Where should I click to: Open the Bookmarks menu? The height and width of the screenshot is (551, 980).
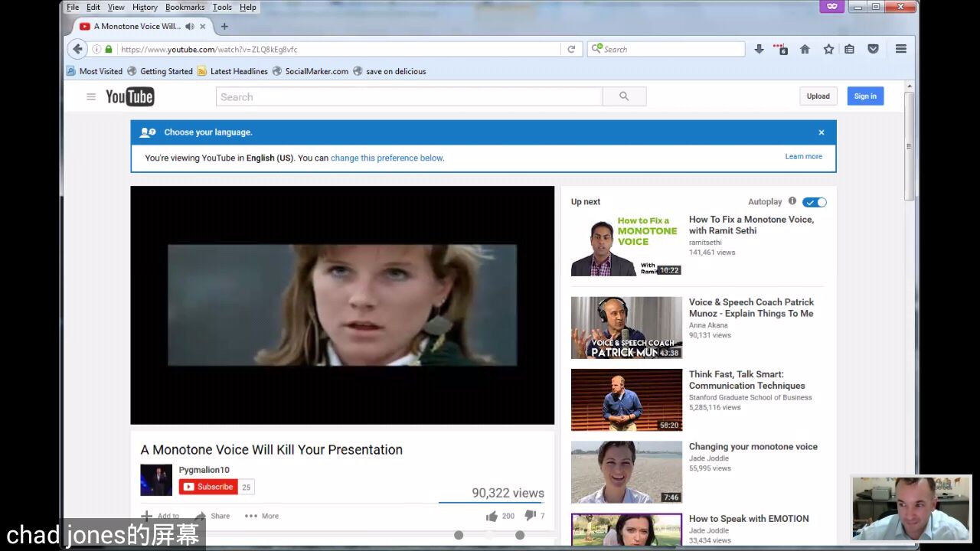(185, 7)
